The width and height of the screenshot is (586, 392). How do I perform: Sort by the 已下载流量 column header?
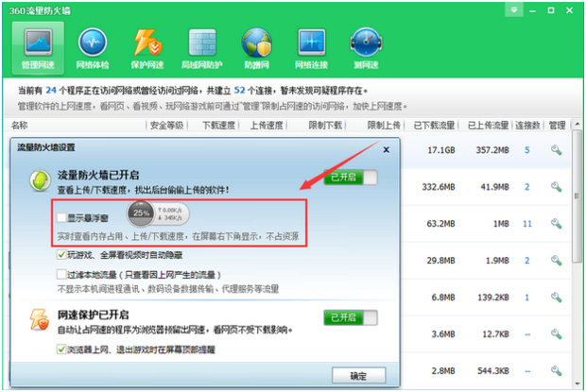(x=434, y=126)
